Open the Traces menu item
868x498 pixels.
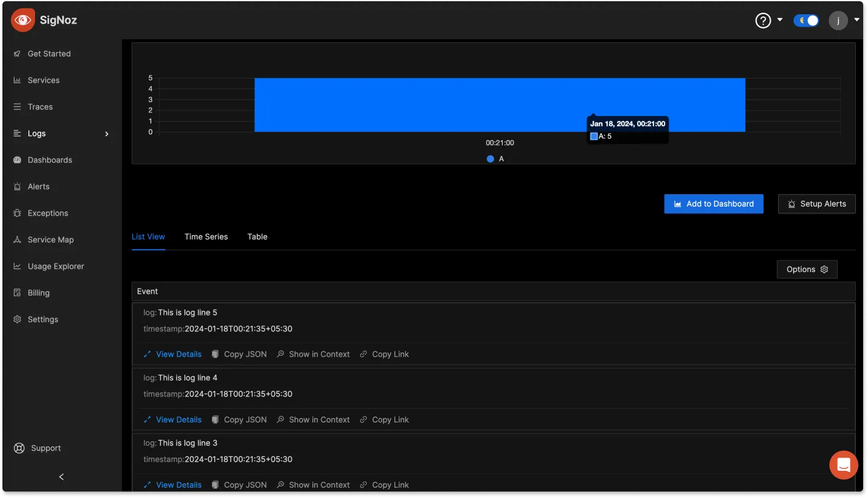[x=40, y=107]
